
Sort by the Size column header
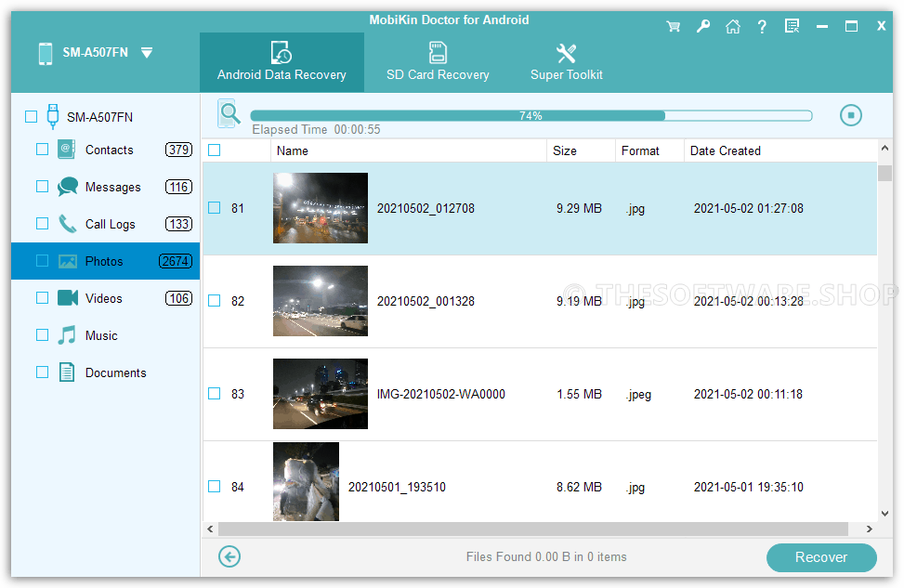tap(582, 150)
